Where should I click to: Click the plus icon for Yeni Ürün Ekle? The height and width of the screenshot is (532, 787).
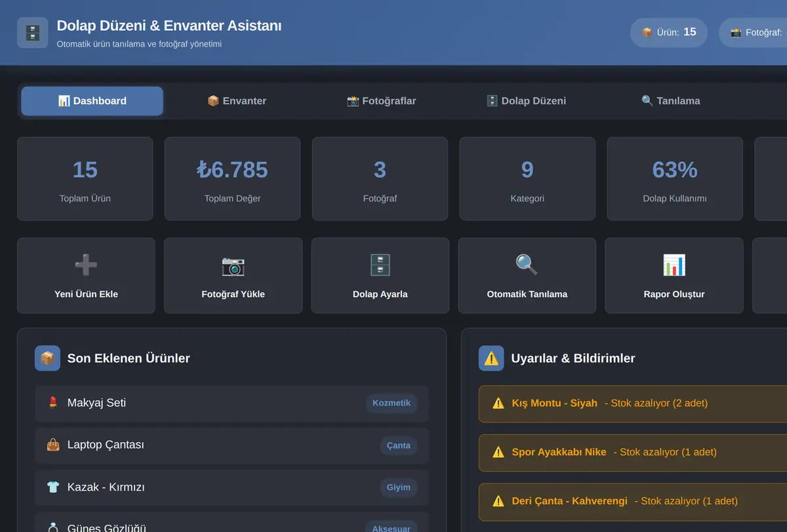[x=86, y=265]
